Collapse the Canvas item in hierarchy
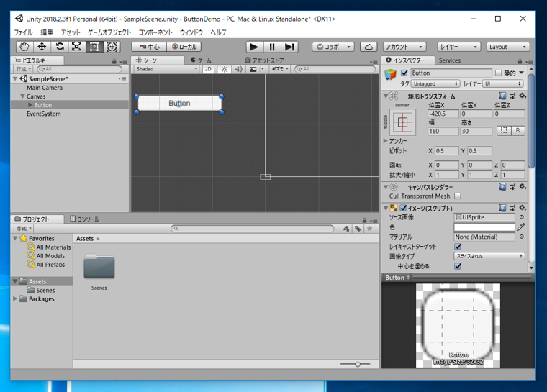 pos(22,96)
